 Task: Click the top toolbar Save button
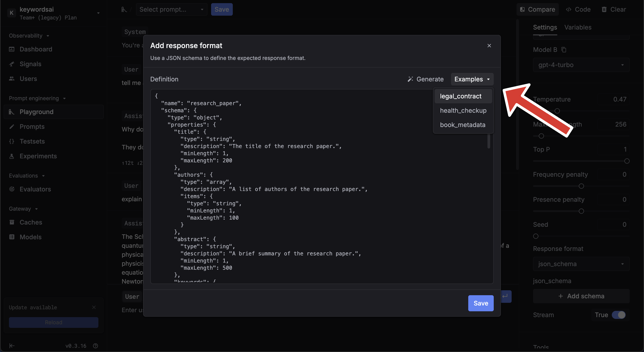pos(222,9)
